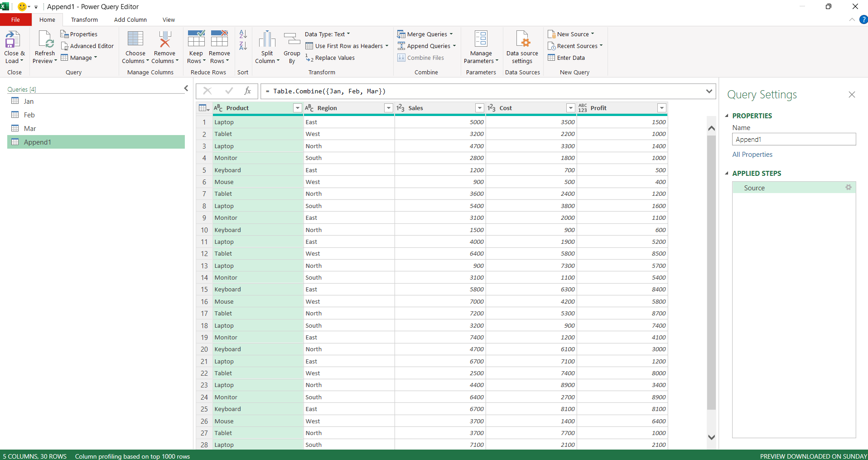Viewport: 868px width, 460px height.
Task: Switch to the Transform tab
Action: point(84,19)
